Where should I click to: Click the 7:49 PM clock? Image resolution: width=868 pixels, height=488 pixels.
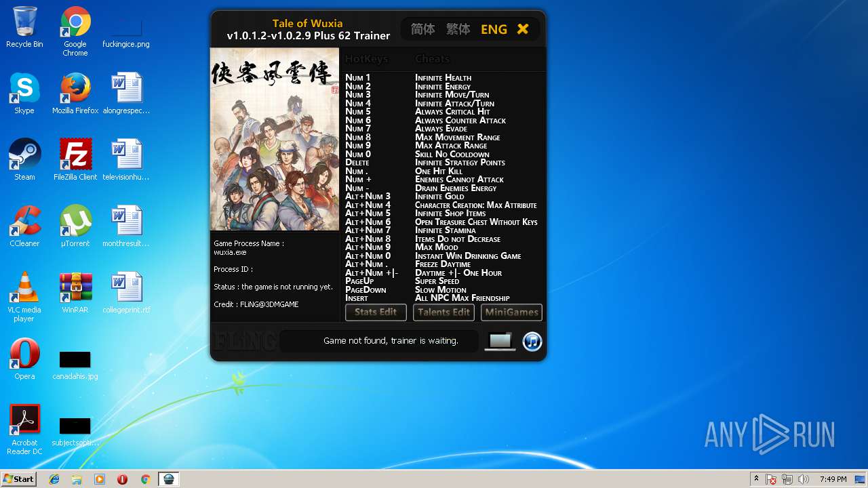pos(833,479)
